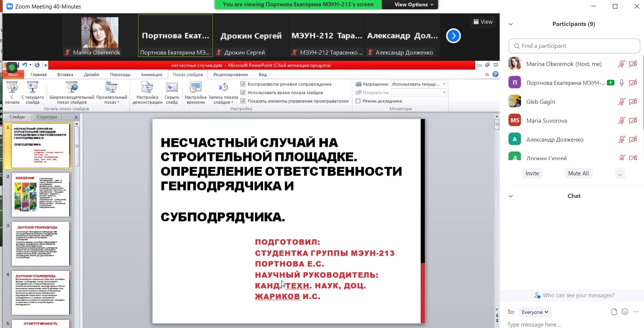Click Maria Suvorova camera-off icon
Image resolution: width=644 pixels, height=328 pixels.
tap(633, 120)
